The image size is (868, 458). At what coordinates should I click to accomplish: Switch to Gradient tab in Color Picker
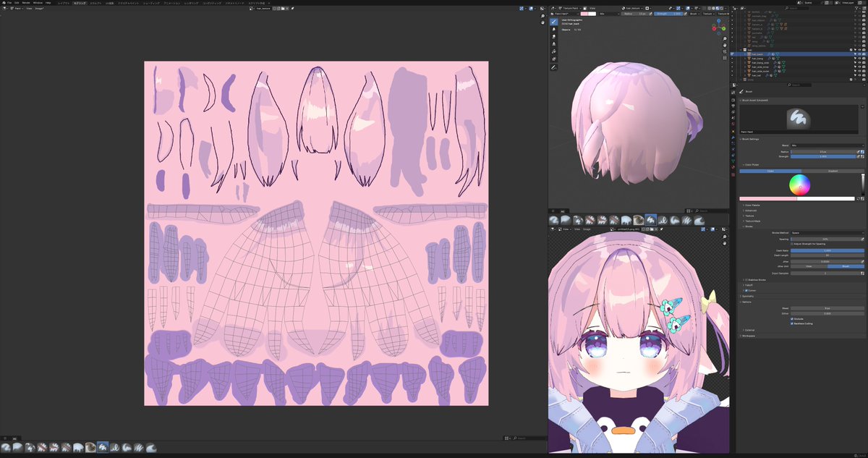point(833,171)
